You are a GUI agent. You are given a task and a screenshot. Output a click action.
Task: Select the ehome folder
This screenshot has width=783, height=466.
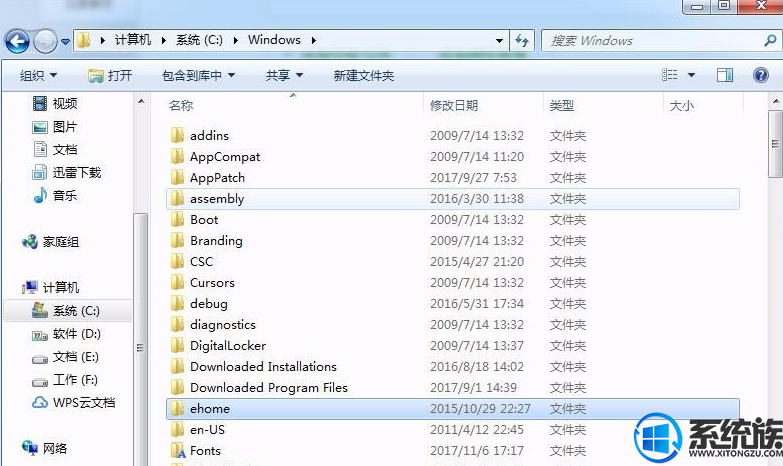(x=452, y=408)
